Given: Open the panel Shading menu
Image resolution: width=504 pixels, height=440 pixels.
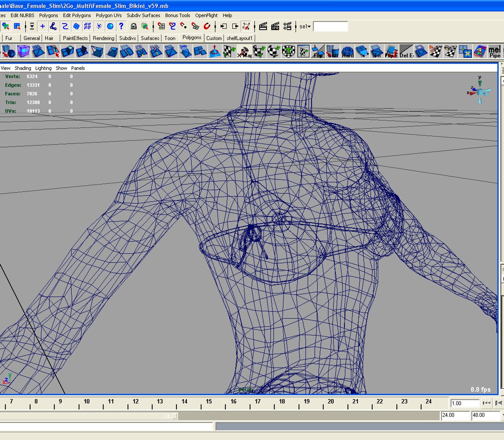Looking at the screenshot, I should click(x=23, y=68).
